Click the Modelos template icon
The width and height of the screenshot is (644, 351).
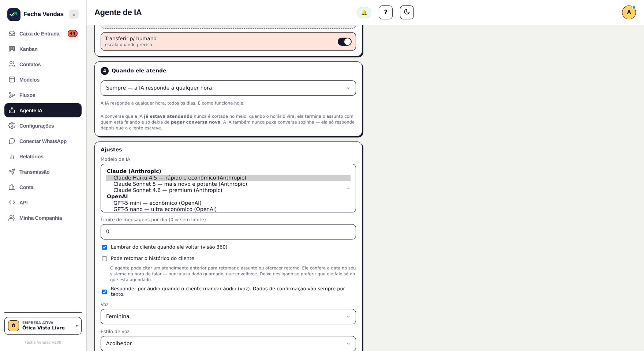pyautogui.click(x=12, y=80)
